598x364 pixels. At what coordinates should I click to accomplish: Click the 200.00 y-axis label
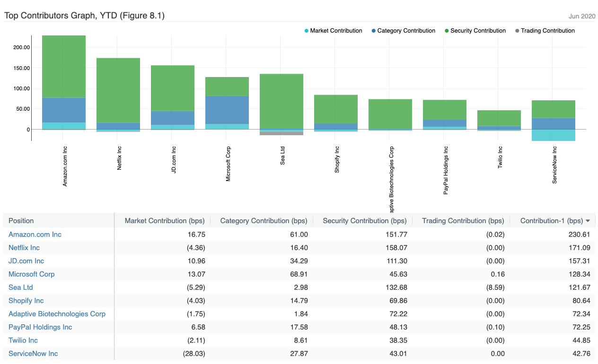coord(21,47)
